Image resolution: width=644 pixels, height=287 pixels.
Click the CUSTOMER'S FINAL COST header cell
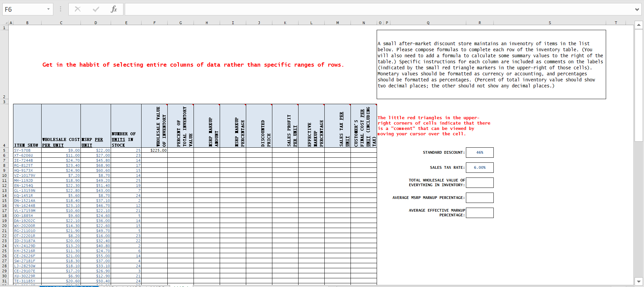tap(364, 126)
